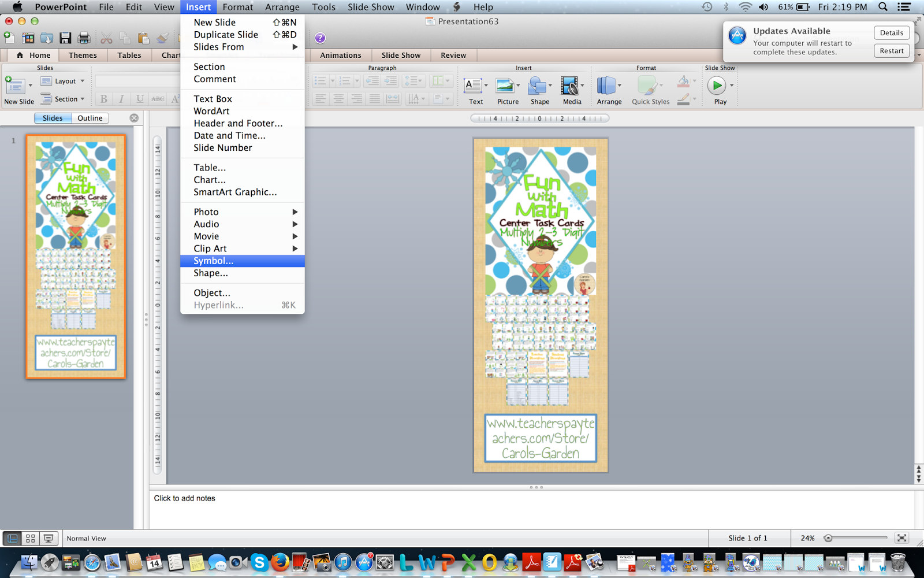Print using the printer icon
The image size is (924, 578).
(84, 38)
